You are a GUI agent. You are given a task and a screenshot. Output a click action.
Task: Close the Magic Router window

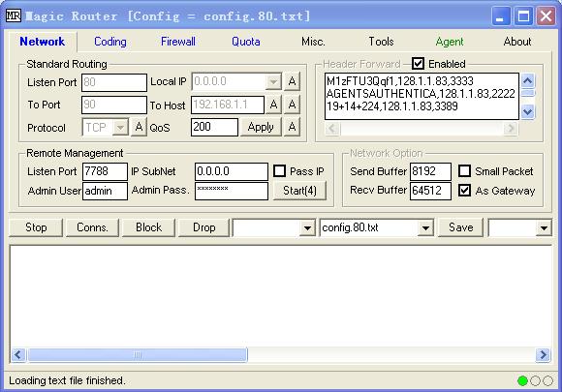546,16
